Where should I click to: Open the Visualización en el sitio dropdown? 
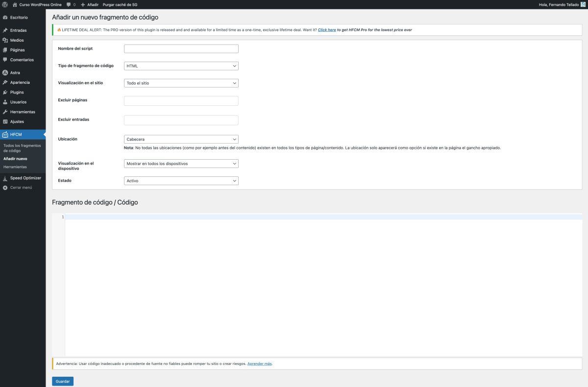(x=181, y=83)
